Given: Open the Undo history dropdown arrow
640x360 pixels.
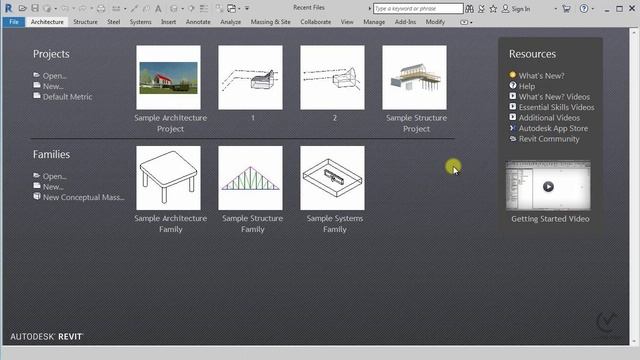Looking at the screenshot, I should tap(73, 9).
